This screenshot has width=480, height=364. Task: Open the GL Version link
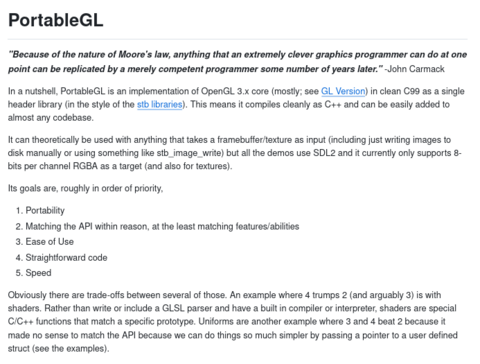(343, 91)
